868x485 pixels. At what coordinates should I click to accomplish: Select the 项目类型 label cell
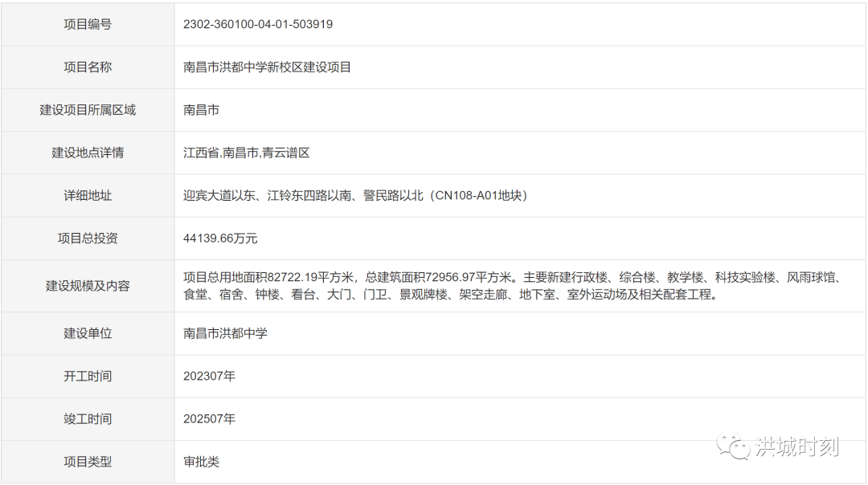click(88, 462)
